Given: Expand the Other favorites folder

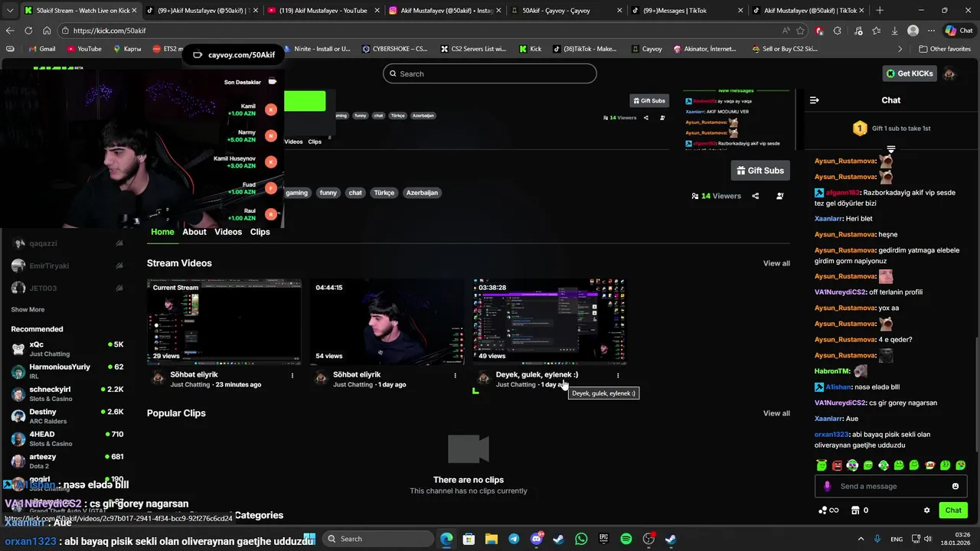Looking at the screenshot, I should coord(945,49).
